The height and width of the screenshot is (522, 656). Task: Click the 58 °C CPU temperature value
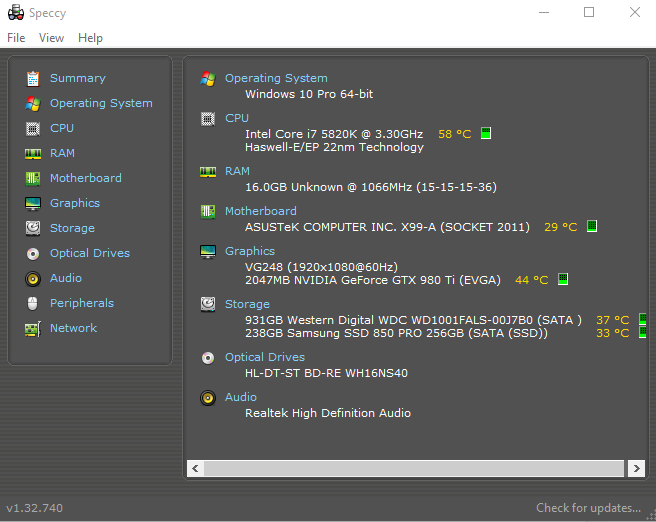coord(455,134)
